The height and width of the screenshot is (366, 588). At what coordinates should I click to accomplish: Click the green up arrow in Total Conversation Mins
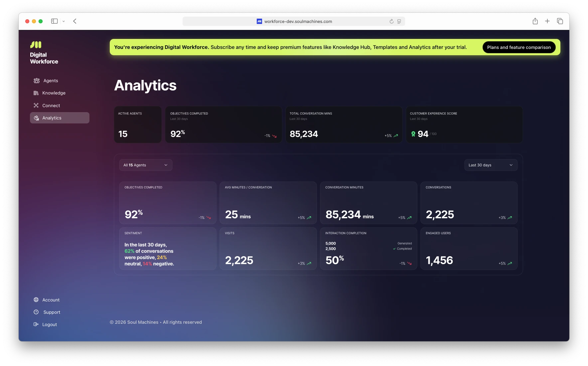click(x=396, y=136)
